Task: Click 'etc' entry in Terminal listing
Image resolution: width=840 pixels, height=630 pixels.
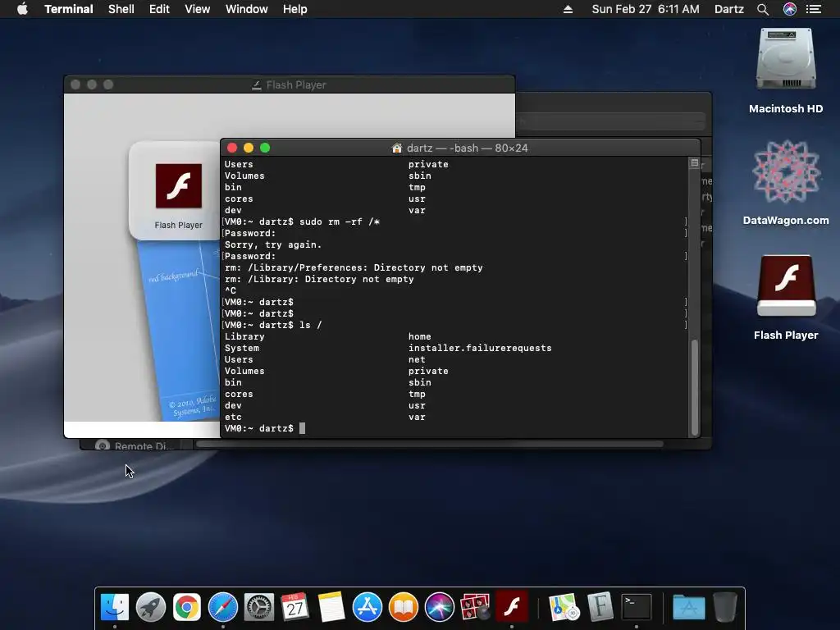Action: tap(233, 418)
